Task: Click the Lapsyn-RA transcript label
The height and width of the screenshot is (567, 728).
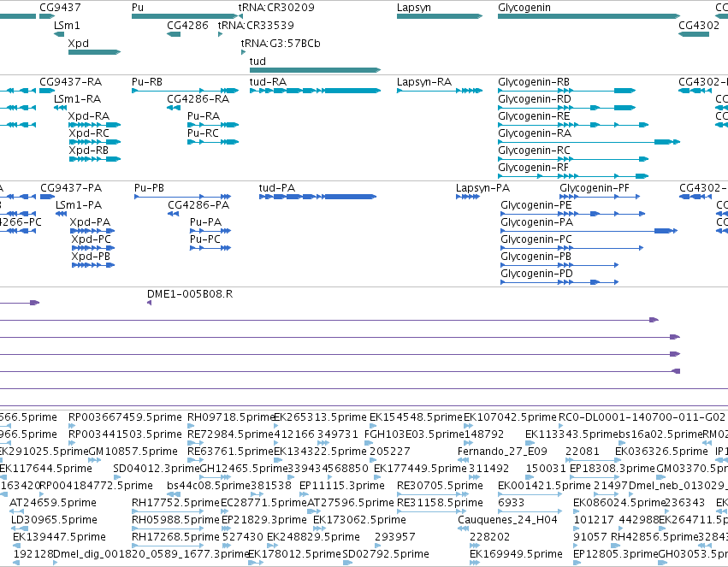Action: point(424,82)
